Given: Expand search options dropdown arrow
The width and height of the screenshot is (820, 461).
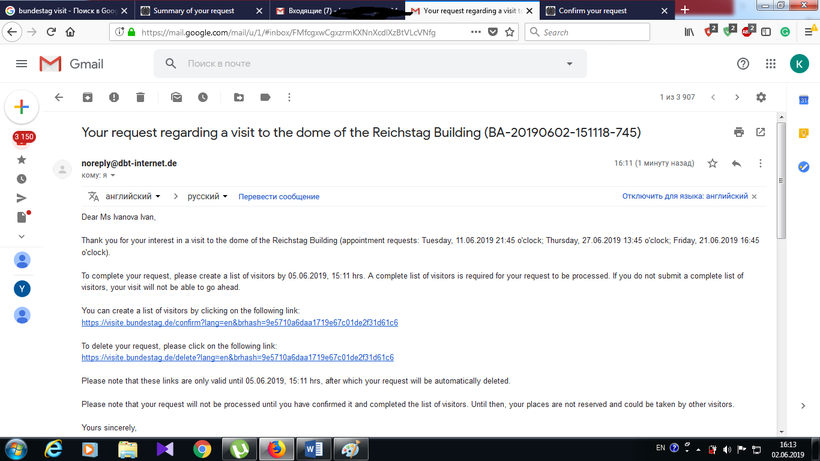Looking at the screenshot, I should pos(570,64).
